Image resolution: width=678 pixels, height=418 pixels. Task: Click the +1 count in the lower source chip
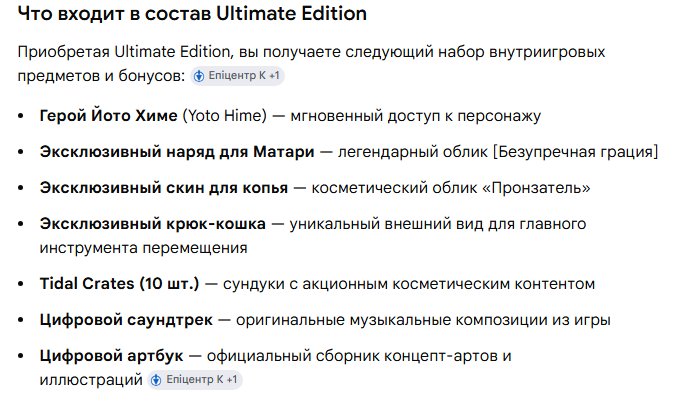[x=232, y=380]
